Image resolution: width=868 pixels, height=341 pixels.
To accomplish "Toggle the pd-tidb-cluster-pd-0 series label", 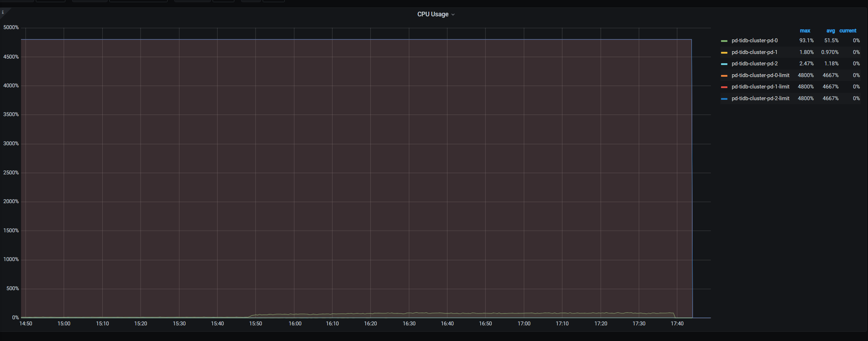I will pyautogui.click(x=754, y=40).
